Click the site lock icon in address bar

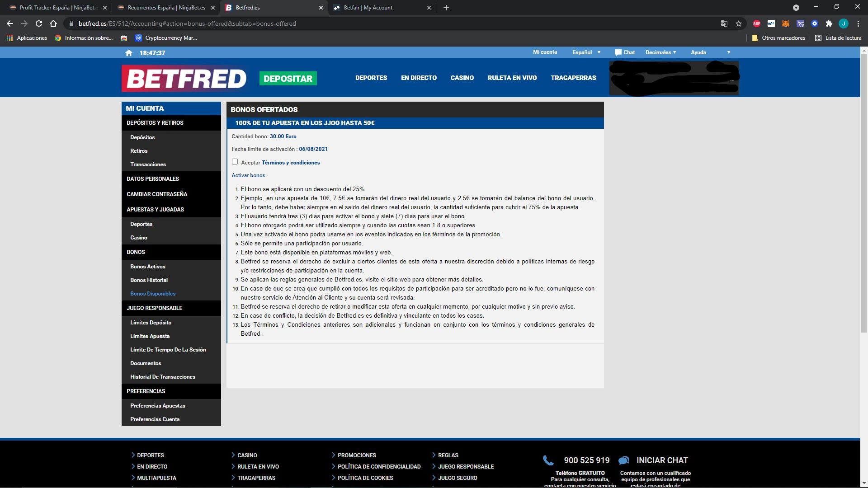[x=71, y=23]
